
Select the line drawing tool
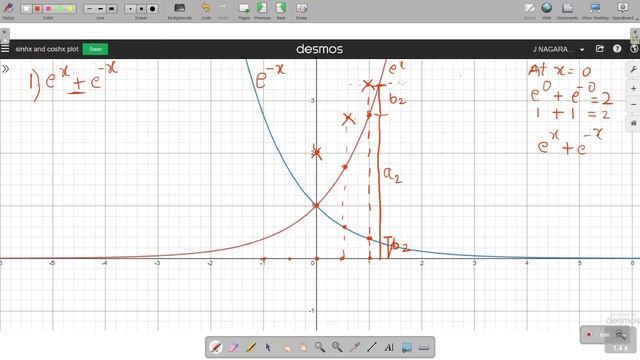click(371, 347)
